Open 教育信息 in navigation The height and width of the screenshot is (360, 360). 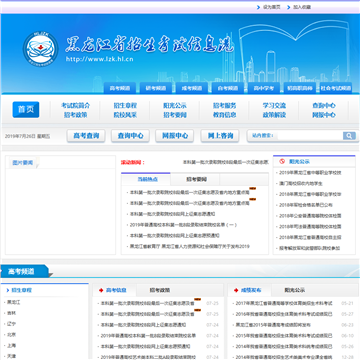click(x=225, y=115)
